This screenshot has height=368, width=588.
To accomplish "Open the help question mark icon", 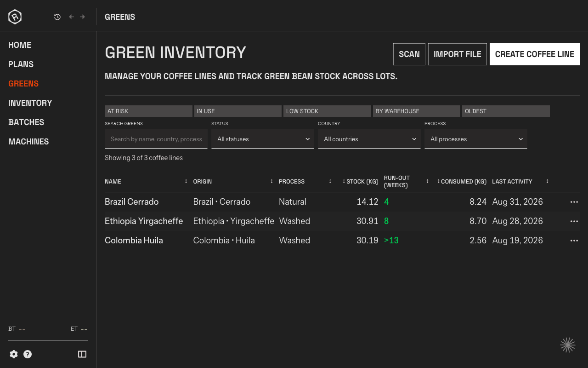I will pos(28,354).
